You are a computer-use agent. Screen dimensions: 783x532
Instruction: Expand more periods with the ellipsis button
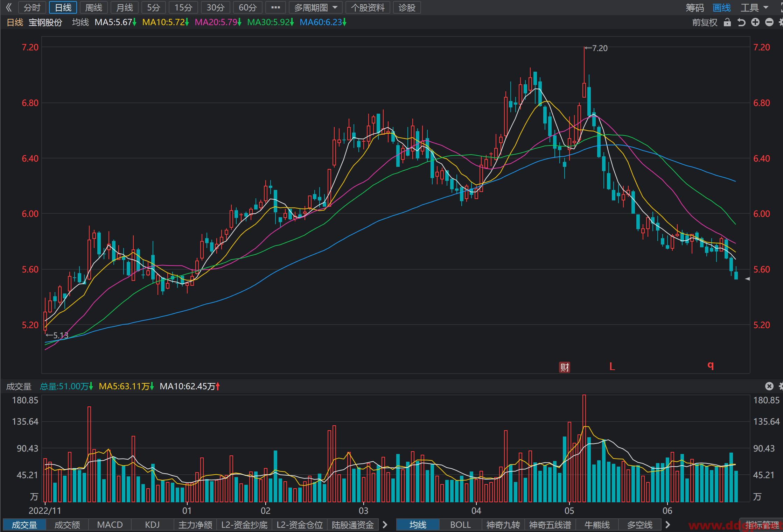[275, 7]
